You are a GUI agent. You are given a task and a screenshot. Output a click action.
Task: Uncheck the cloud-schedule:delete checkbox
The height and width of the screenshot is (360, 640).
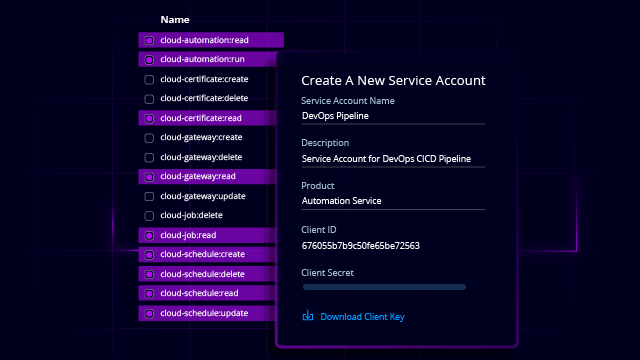coord(149,274)
